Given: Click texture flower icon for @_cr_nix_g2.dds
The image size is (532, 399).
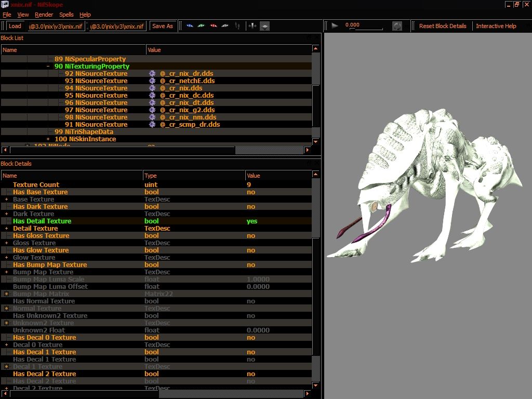Looking at the screenshot, I should tap(152, 110).
